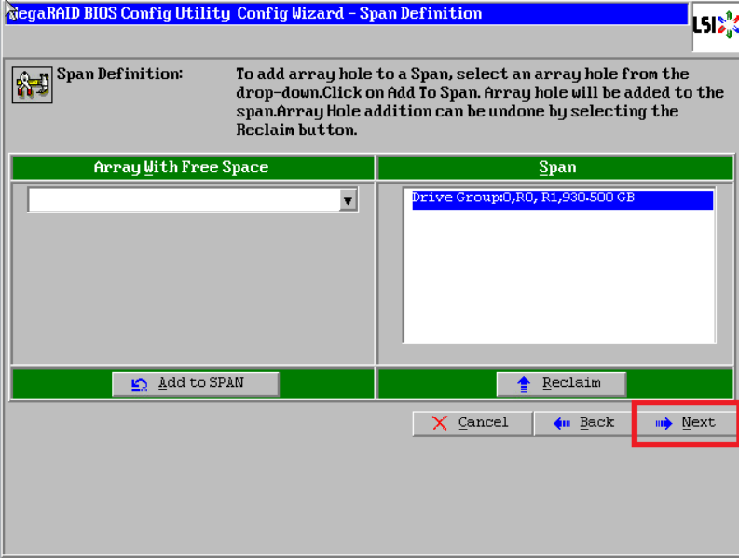The width and height of the screenshot is (739, 560).
Task: Click Add to SPAN button
Action: [196, 383]
